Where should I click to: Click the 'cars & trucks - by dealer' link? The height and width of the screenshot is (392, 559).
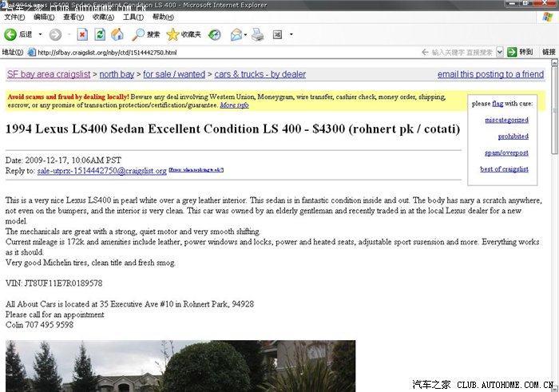tap(260, 74)
